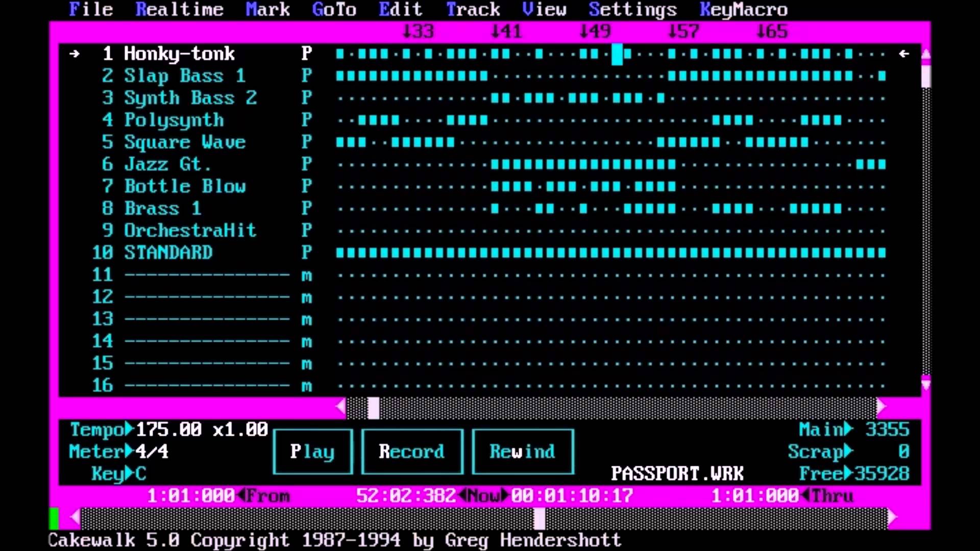Click the vertical scrollbar down arrow
The image size is (980, 551).
pos(926,384)
